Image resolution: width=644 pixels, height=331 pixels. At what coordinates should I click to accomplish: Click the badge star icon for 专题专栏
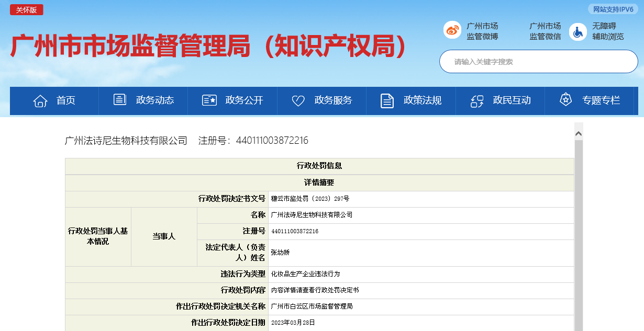[565, 100]
